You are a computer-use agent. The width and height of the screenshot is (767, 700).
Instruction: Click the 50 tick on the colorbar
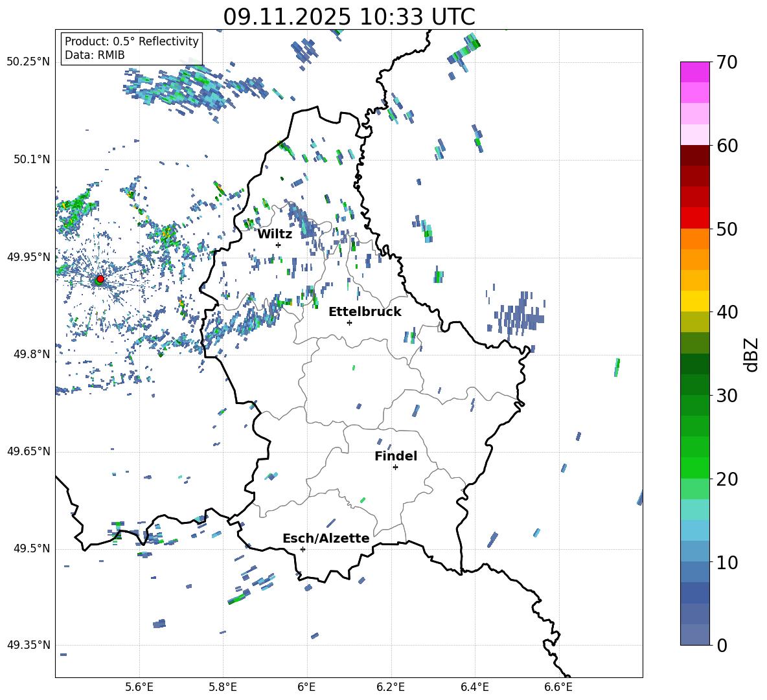727,229
